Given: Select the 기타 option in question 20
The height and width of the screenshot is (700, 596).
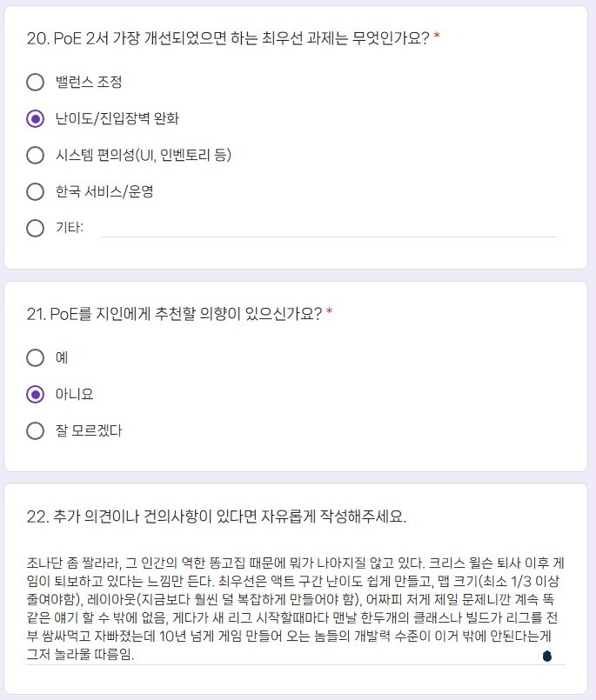Looking at the screenshot, I should 35,229.
